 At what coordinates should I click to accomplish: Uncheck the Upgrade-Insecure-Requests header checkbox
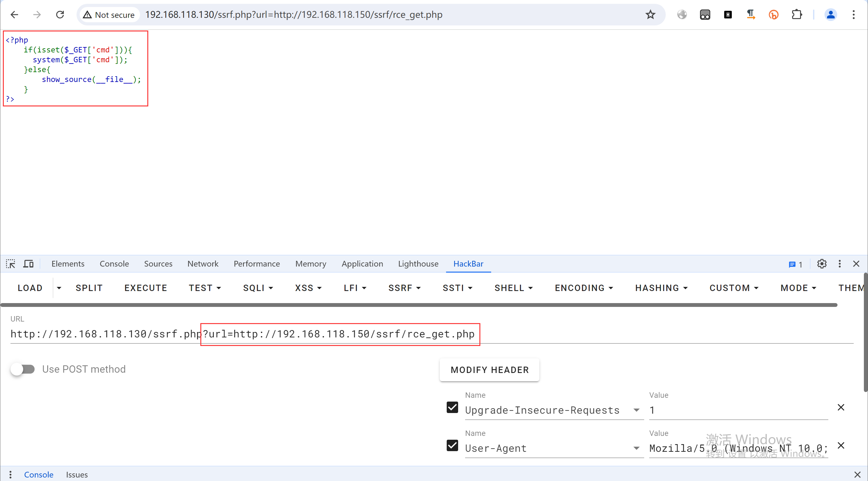[452, 407]
